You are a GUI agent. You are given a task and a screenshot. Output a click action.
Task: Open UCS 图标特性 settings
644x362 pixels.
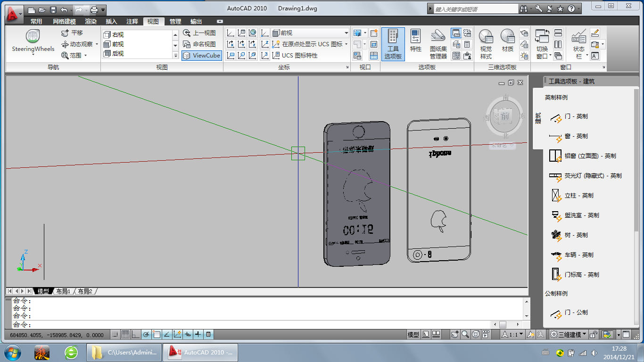tap(295, 56)
